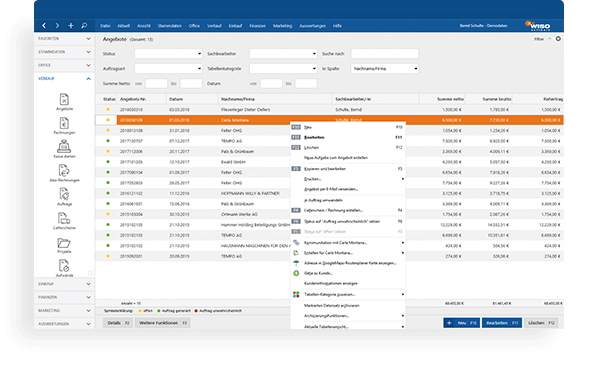Click the F12 key icon beside Löschen

[x=296, y=147]
